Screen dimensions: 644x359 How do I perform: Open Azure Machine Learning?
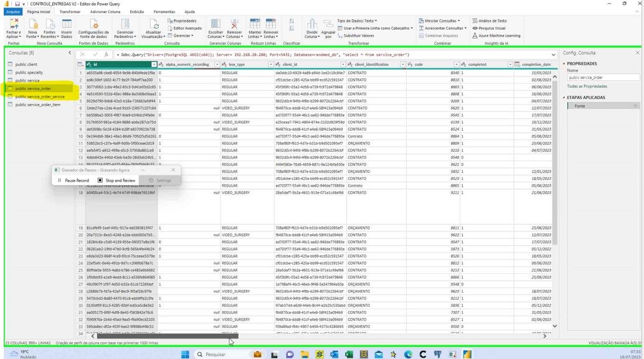(x=496, y=35)
